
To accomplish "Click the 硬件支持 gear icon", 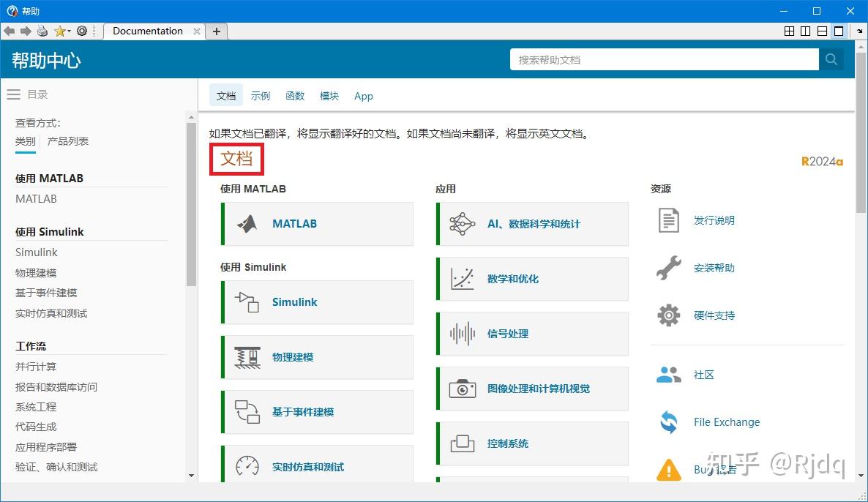I will (667, 315).
